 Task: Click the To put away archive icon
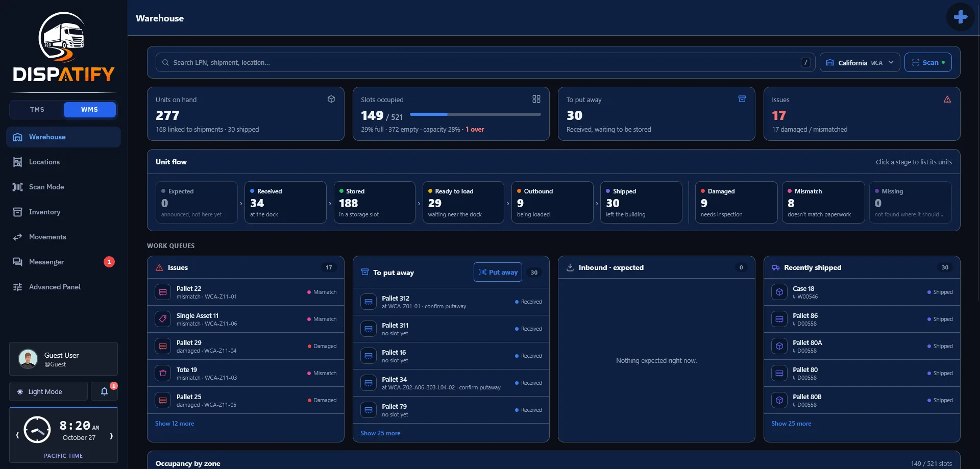click(x=742, y=99)
